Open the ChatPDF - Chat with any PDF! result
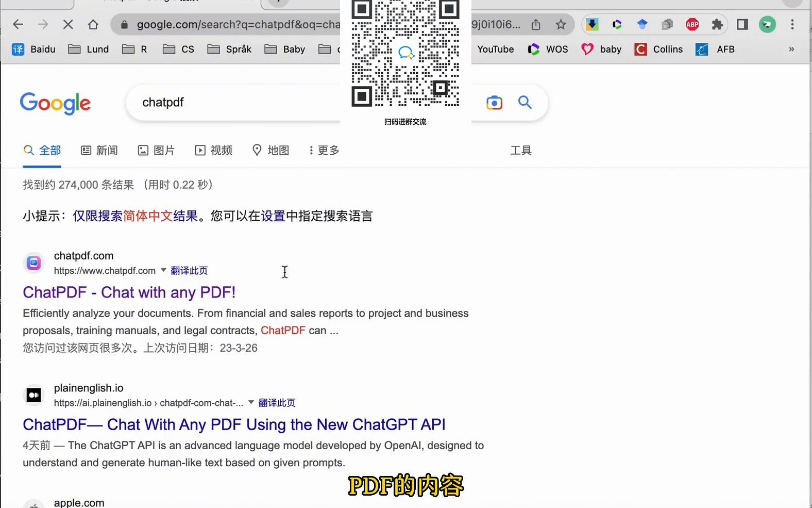 point(129,292)
